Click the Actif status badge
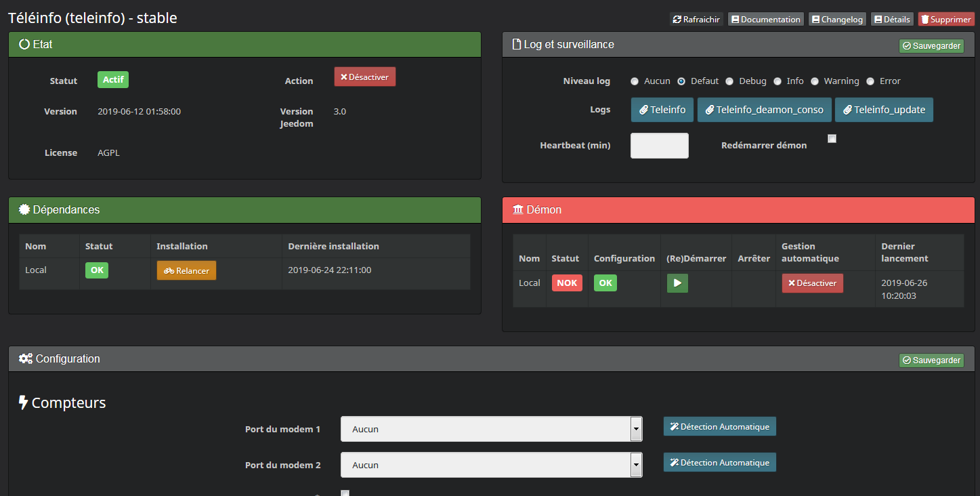This screenshot has height=496, width=980. [x=113, y=79]
